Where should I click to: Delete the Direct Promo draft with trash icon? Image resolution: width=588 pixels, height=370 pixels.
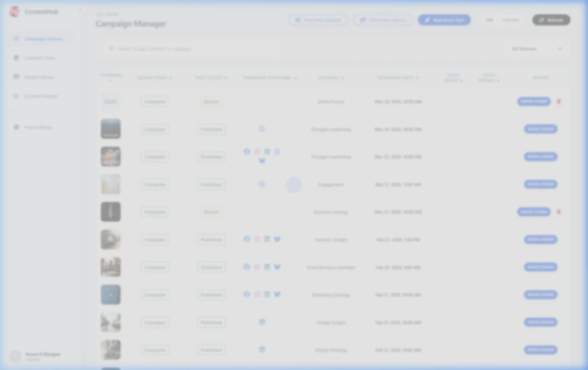click(559, 102)
